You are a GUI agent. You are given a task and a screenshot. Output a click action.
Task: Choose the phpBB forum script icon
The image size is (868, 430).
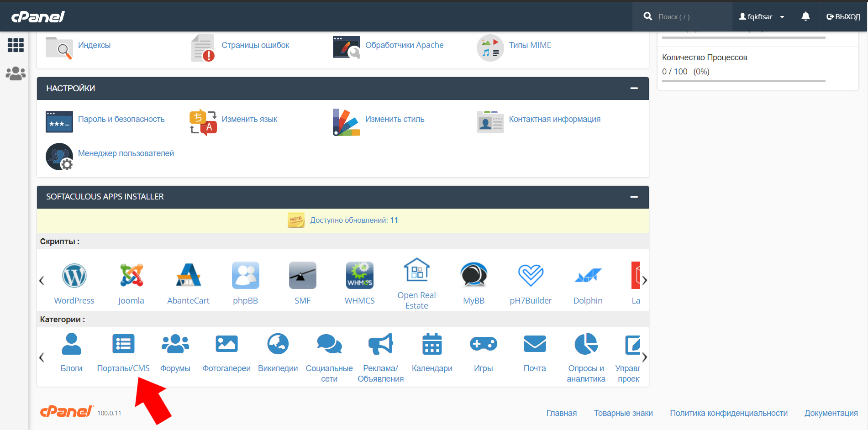(x=245, y=275)
